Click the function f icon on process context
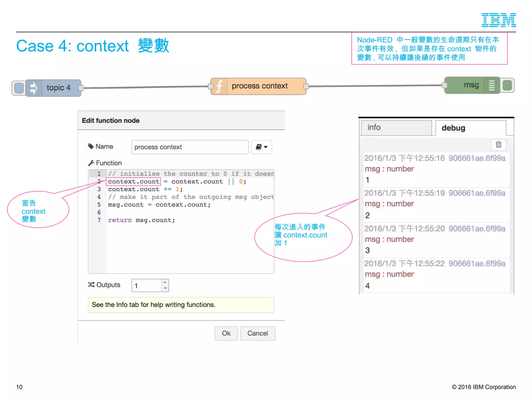 [219, 86]
